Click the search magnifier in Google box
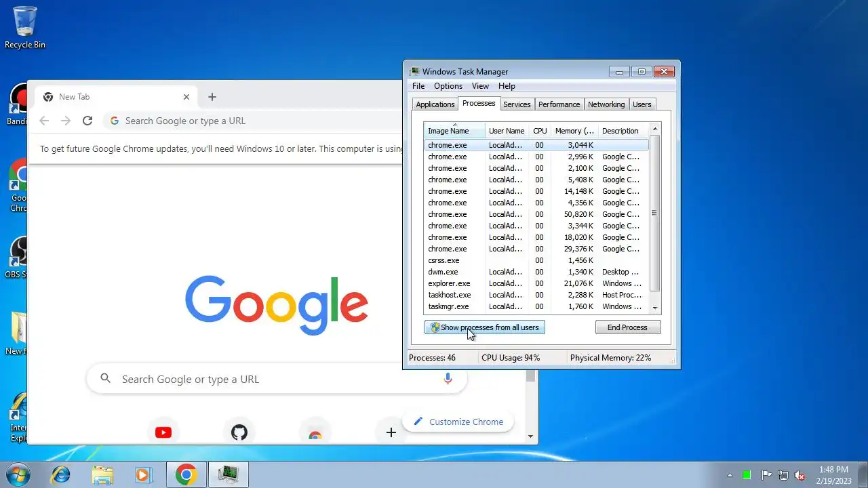868x488 pixels. pos(105,379)
